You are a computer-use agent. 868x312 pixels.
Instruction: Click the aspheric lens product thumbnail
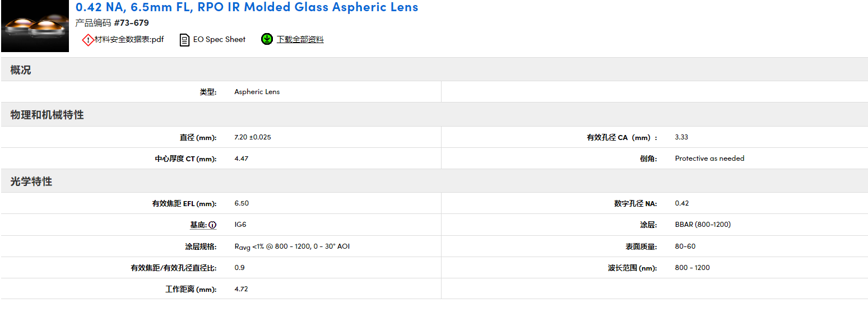pyautogui.click(x=35, y=26)
